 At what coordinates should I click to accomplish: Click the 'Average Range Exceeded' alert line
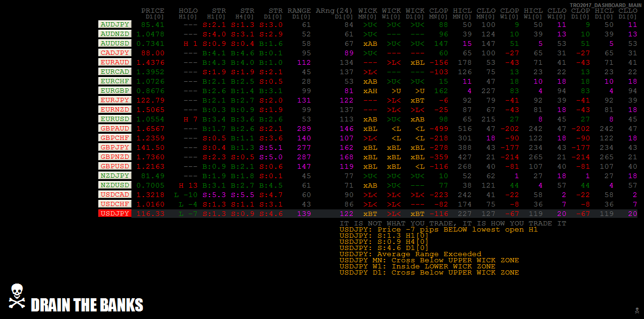pyautogui.click(x=410, y=254)
